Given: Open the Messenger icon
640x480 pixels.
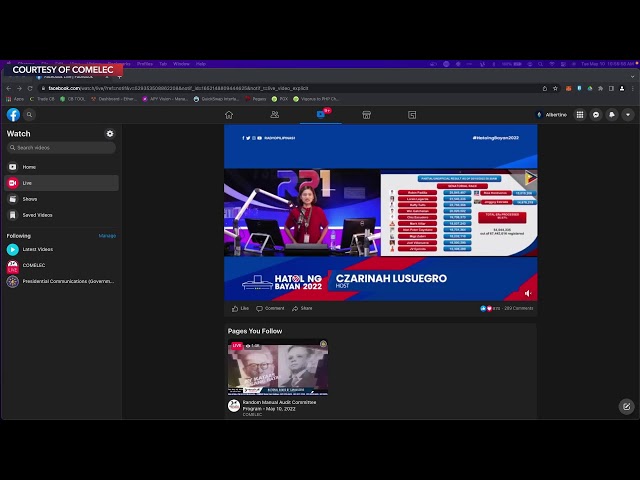Looking at the screenshot, I should [x=596, y=115].
